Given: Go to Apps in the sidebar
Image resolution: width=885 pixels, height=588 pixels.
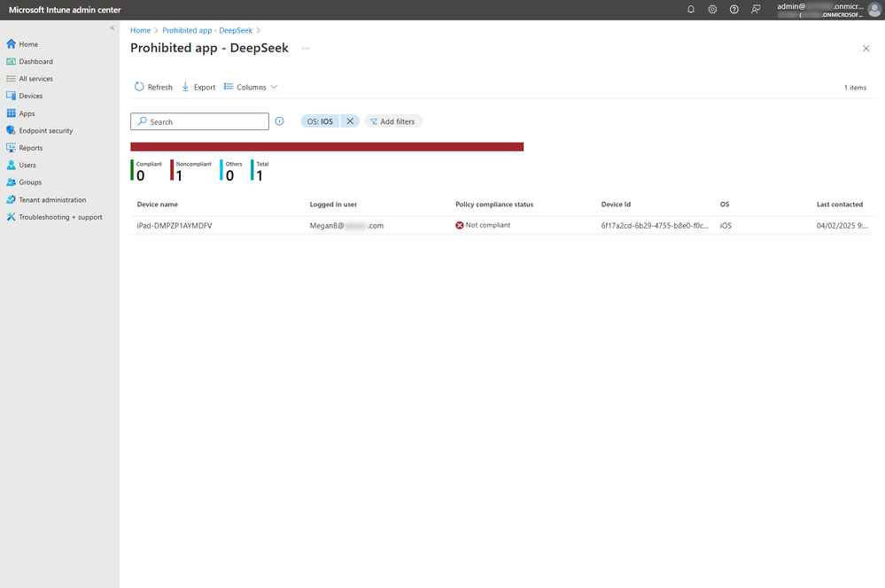Looking at the screenshot, I should (21, 113).
